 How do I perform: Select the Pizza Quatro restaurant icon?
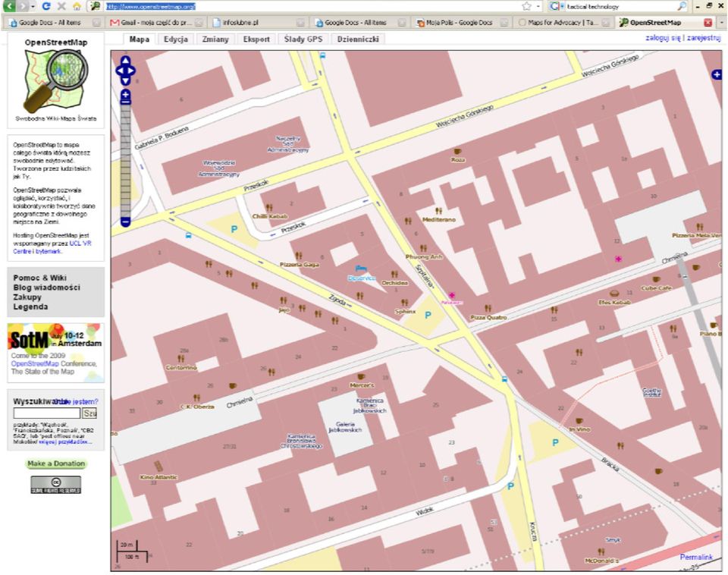[x=488, y=308]
